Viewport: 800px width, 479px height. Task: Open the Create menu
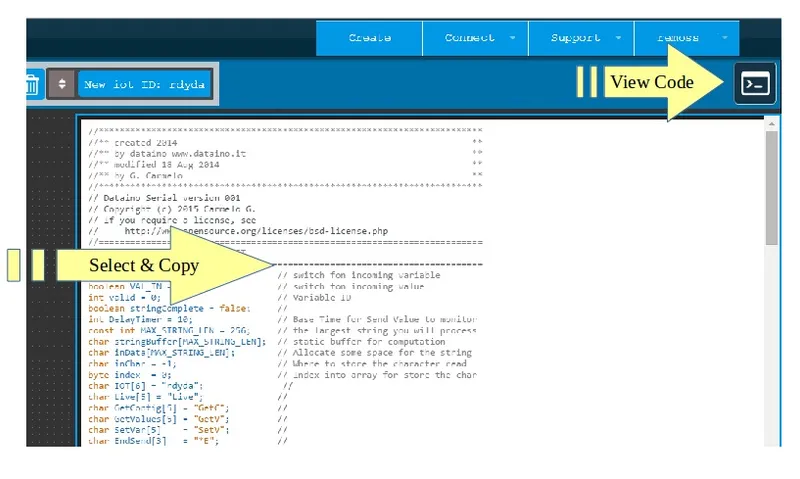(x=369, y=38)
